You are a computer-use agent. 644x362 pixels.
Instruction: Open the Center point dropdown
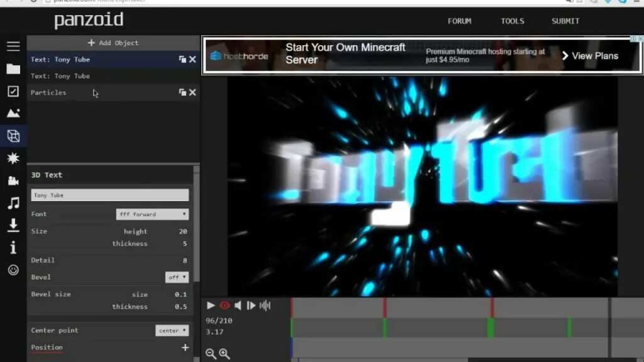(x=172, y=331)
